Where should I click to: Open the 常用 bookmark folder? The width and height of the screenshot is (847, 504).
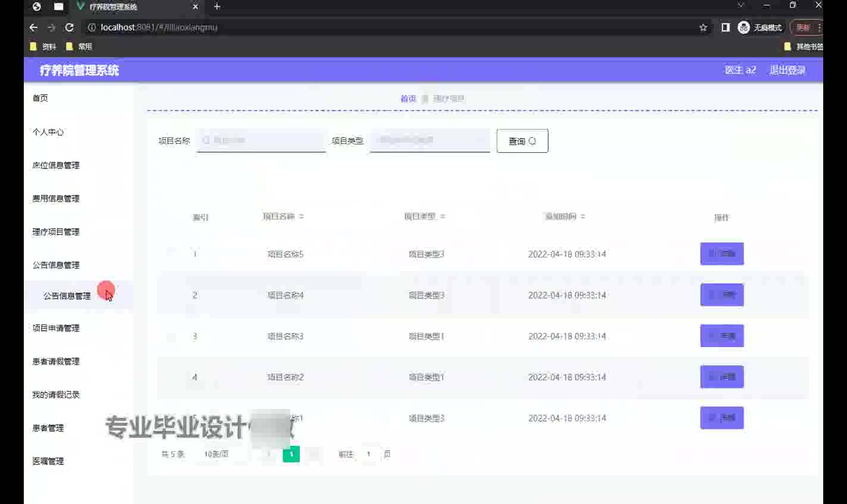(79, 46)
